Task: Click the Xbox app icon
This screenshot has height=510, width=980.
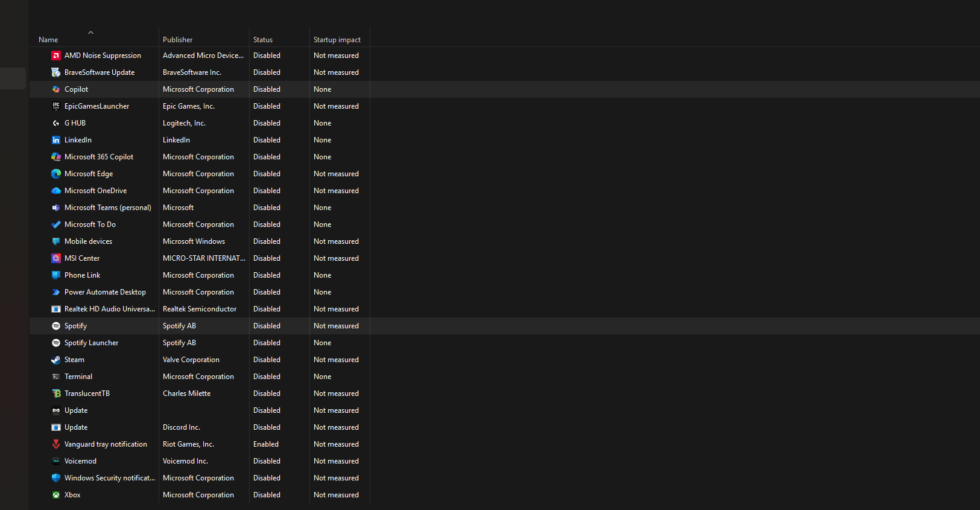Action: (56, 495)
